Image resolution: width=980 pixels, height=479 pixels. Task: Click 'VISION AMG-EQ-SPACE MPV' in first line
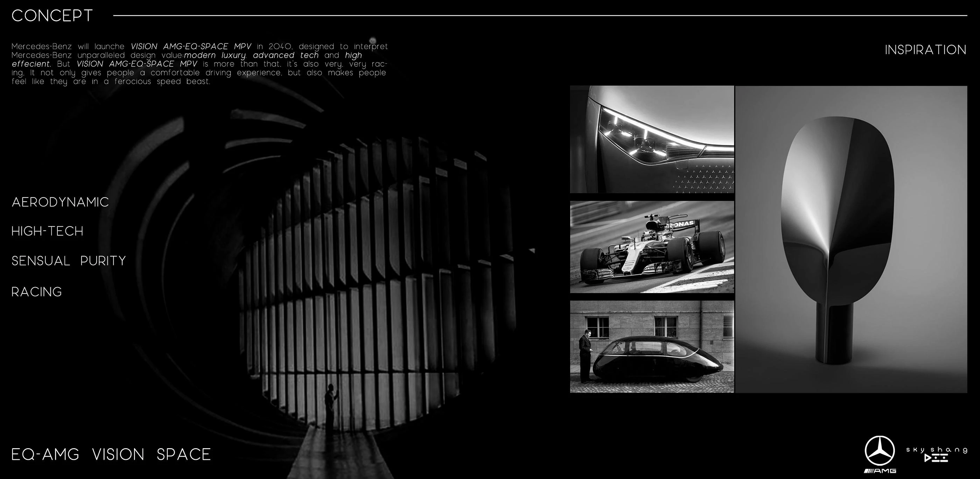191,47
